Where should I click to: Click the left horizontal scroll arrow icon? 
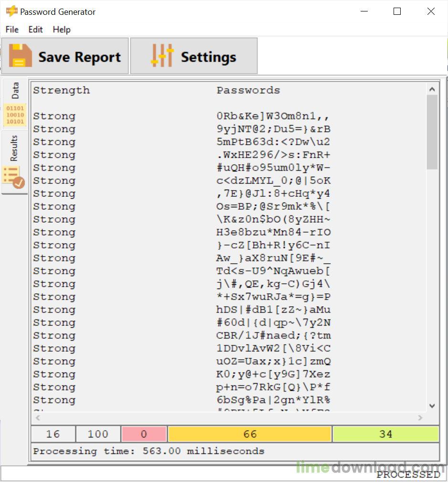[38, 417]
